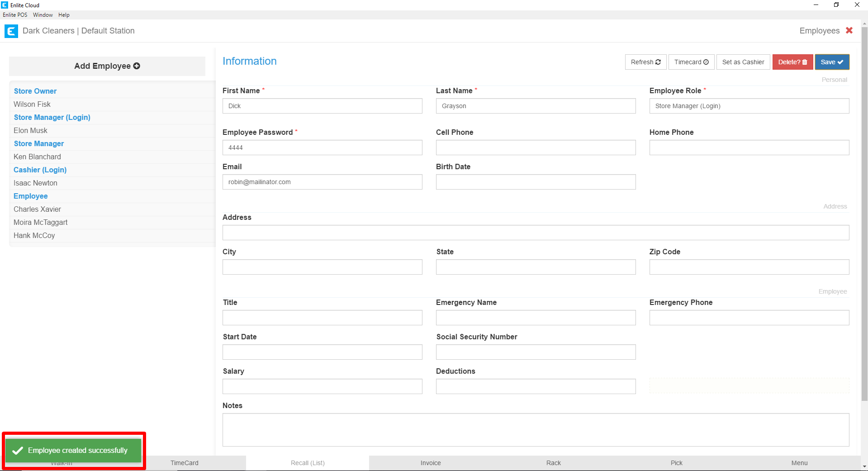868x471 pixels.
Task: Click the Store Manager (Login) heading
Action: tap(52, 118)
